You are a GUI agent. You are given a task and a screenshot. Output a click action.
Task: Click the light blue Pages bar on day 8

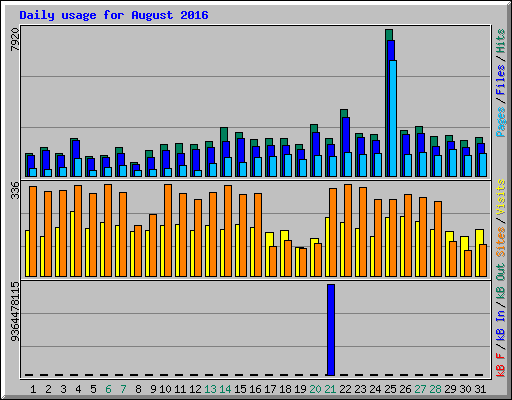tap(138, 173)
